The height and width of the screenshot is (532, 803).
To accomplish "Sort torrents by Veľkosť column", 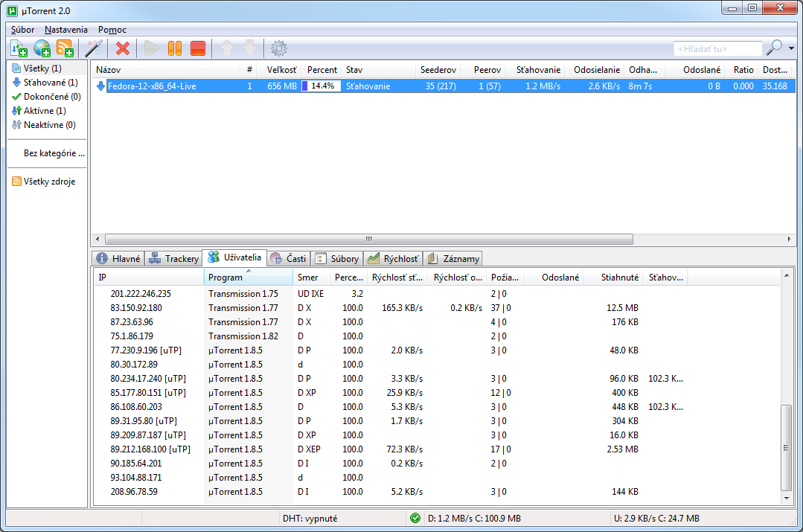I will click(279, 70).
